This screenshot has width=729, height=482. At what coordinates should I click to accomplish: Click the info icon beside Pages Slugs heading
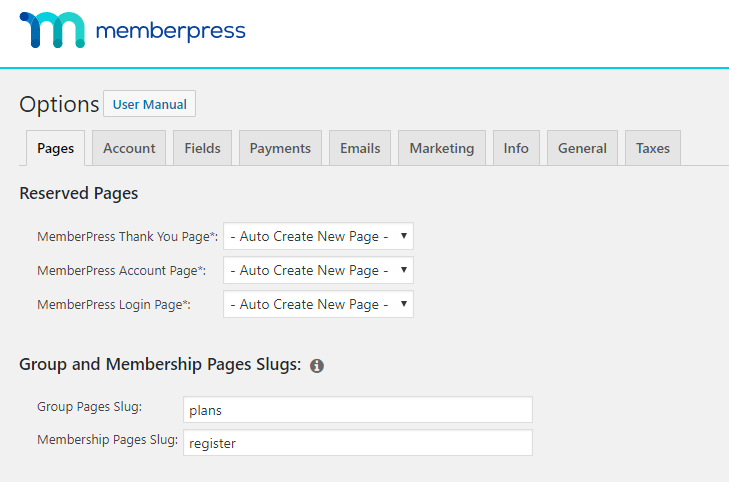point(317,366)
